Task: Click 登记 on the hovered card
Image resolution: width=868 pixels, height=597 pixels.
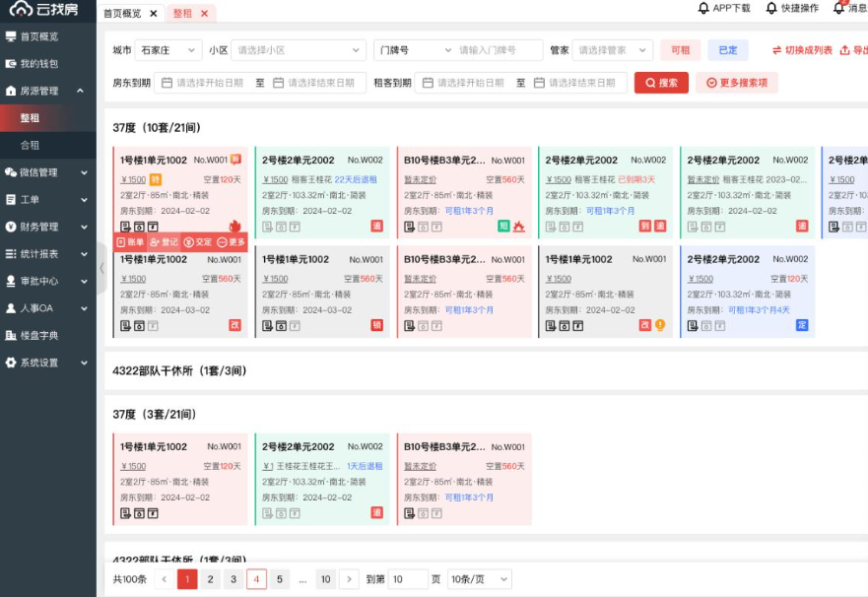Action: (164, 242)
